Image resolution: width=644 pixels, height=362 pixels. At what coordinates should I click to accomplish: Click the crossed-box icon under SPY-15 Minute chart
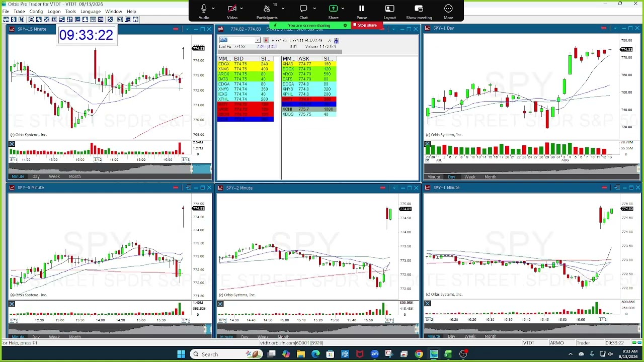point(12,144)
